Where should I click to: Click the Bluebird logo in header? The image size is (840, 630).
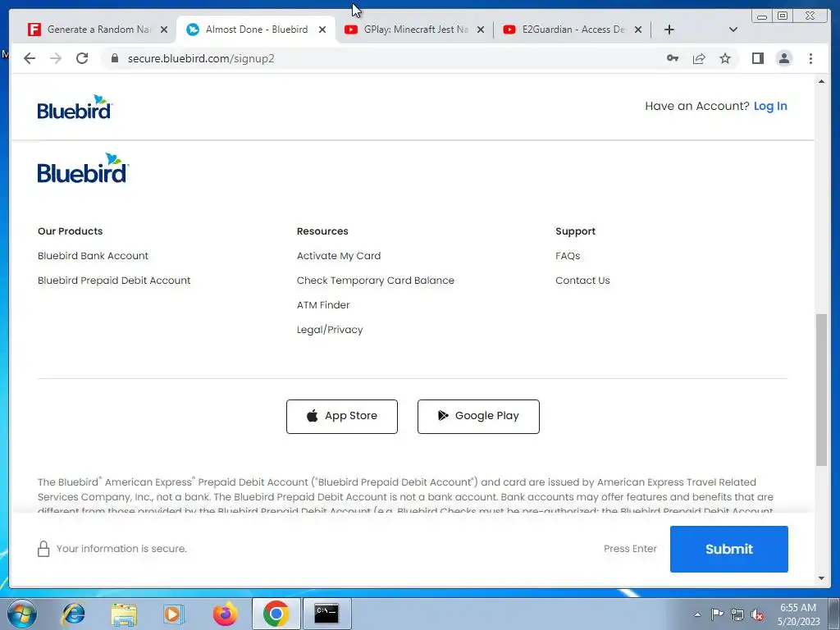point(75,107)
